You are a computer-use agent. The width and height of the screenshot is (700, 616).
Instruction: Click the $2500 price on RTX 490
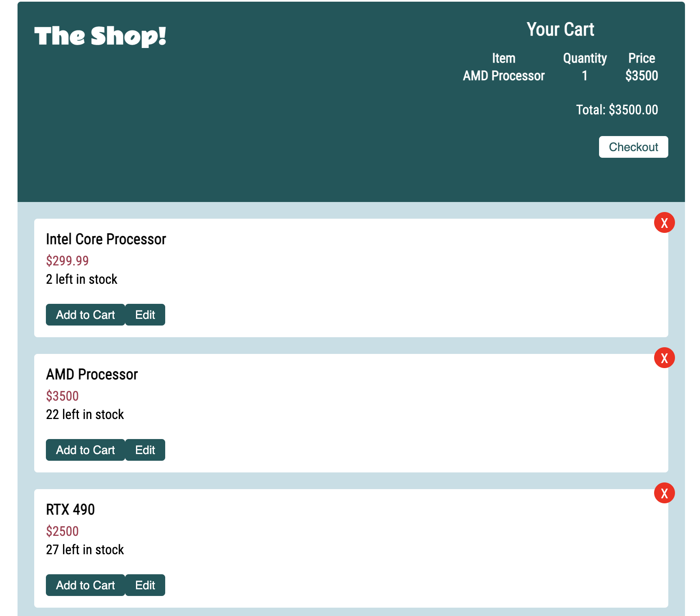(62, 531)
